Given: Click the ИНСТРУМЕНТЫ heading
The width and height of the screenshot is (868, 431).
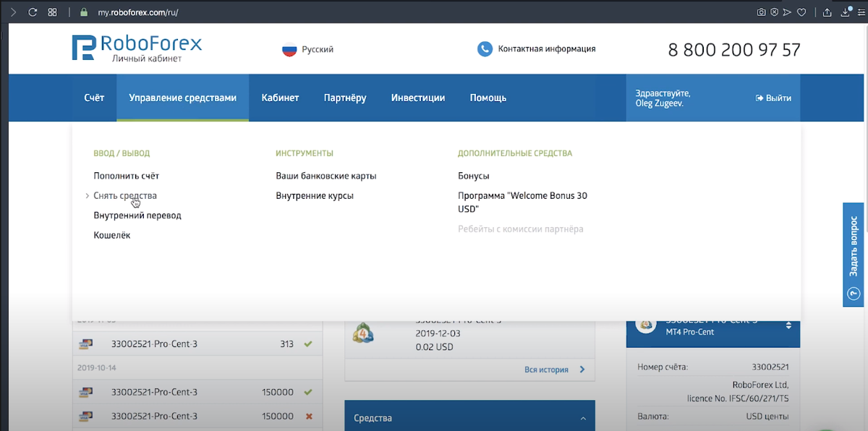Looking at the screenshot, I should (305, 153).
